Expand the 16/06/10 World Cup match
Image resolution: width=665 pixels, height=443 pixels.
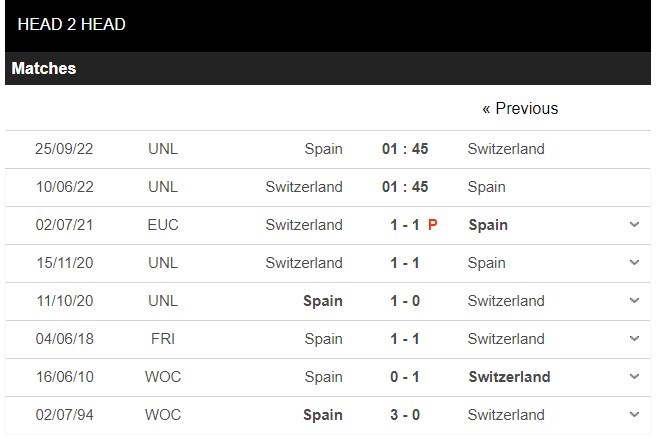634,376
